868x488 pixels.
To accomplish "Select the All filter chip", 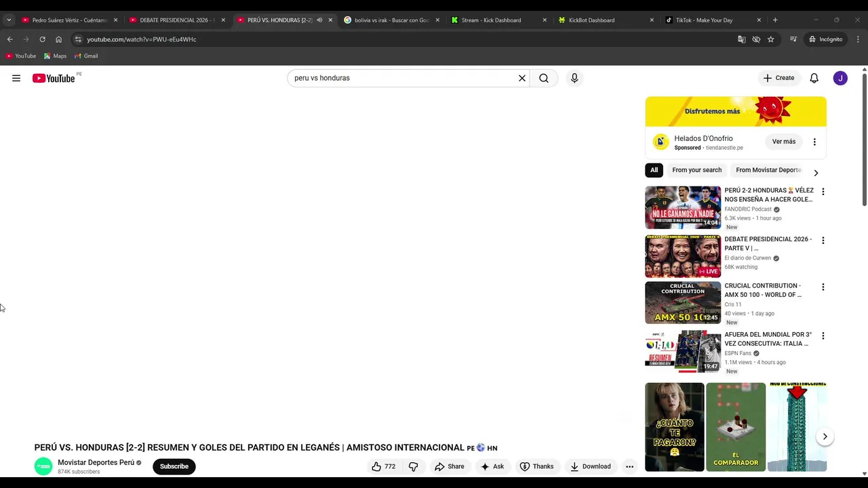I will 654,170.
